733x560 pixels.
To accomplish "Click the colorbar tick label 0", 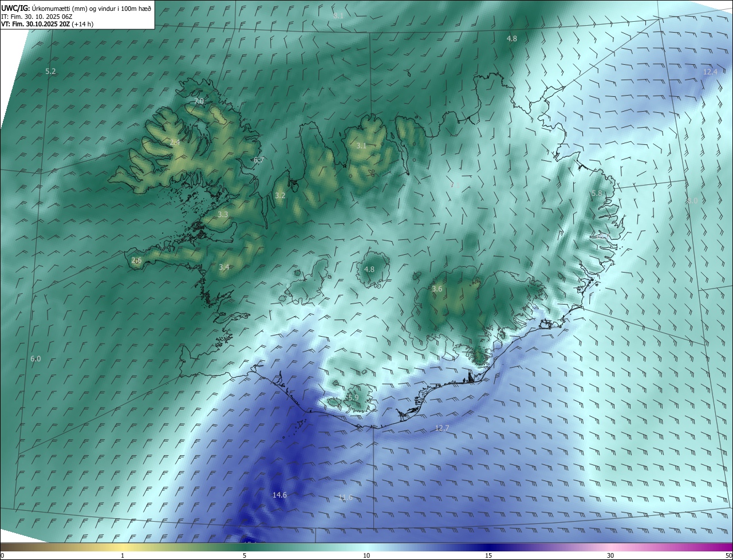I will [2, 556].
